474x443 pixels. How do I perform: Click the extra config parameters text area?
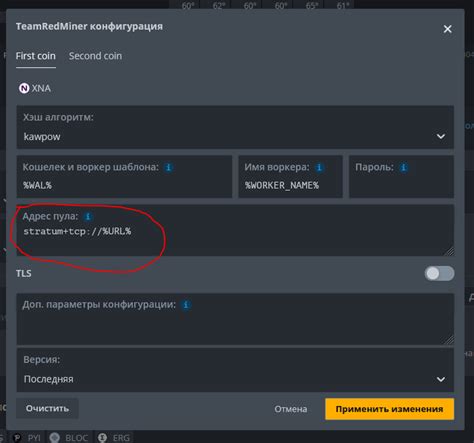[235, 319]
